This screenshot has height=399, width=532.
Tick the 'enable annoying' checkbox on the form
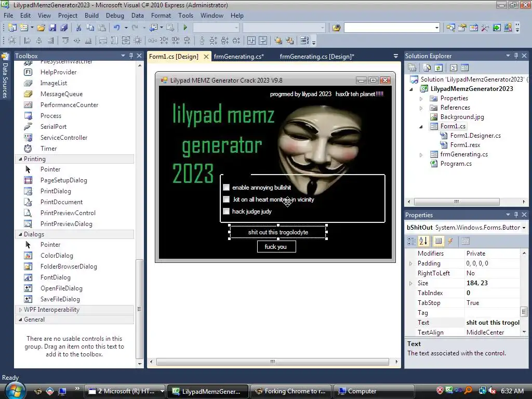(227, 187)
